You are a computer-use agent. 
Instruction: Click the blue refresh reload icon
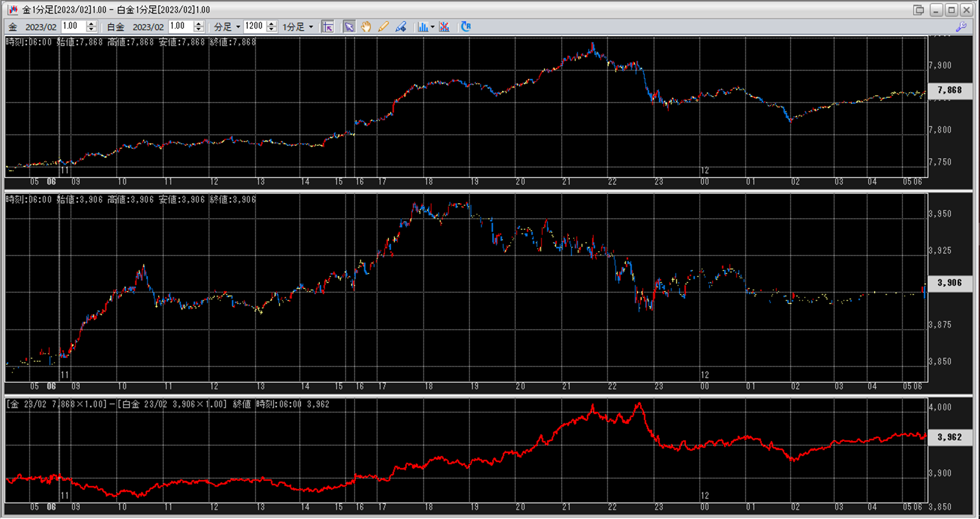pyautogui.click(x=465, y=27)
